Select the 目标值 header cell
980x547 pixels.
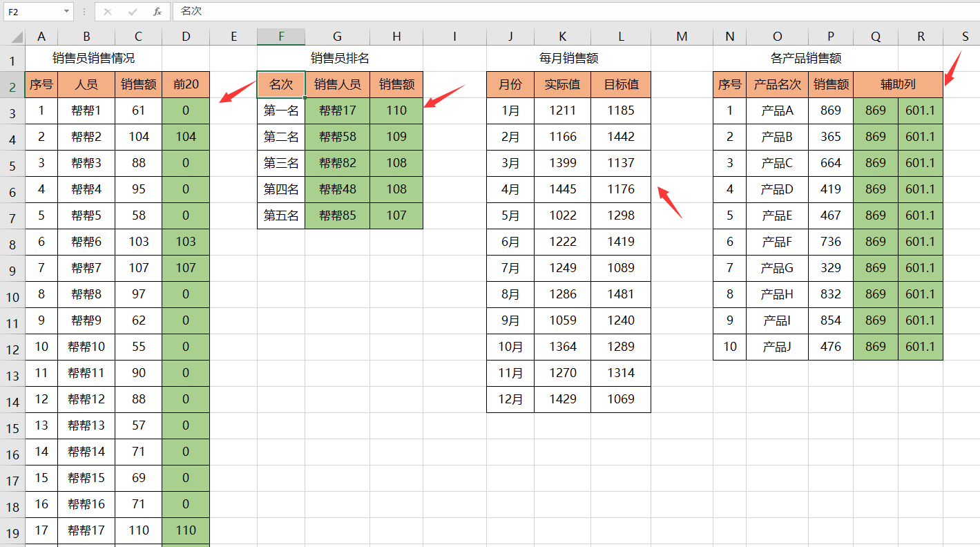(621, 84)
